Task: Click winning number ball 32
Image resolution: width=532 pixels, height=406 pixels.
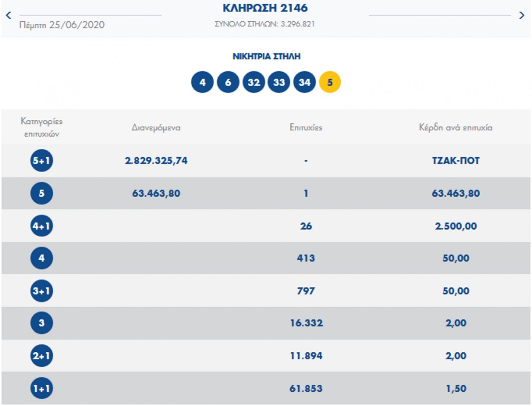Action: pyautogui.click(x=254, y=82)
